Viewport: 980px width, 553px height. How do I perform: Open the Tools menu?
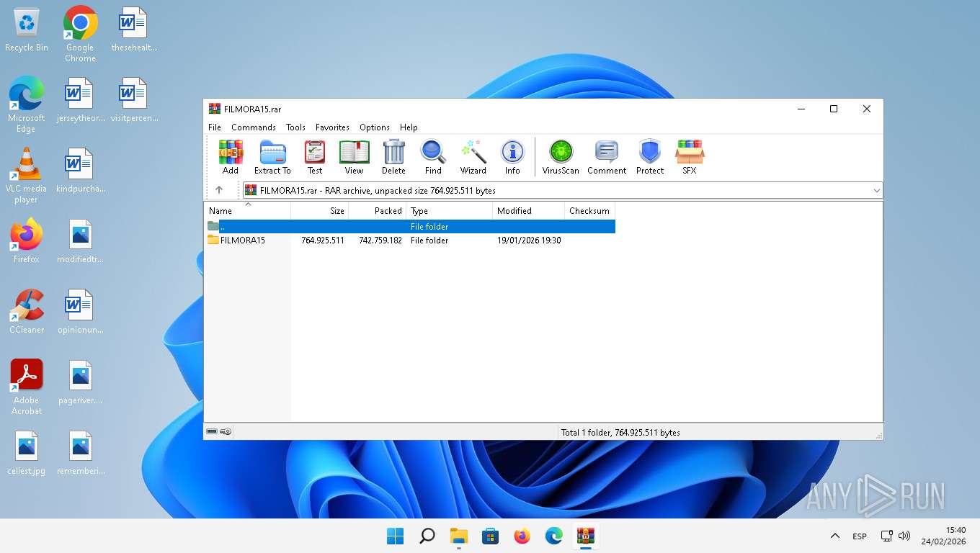pos(295,127)
